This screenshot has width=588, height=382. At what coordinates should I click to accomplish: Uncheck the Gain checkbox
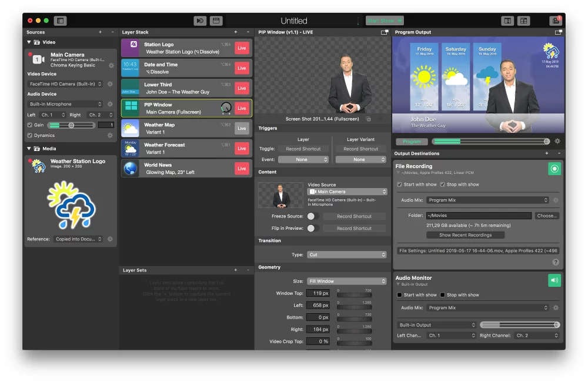[x=29, y=125]
